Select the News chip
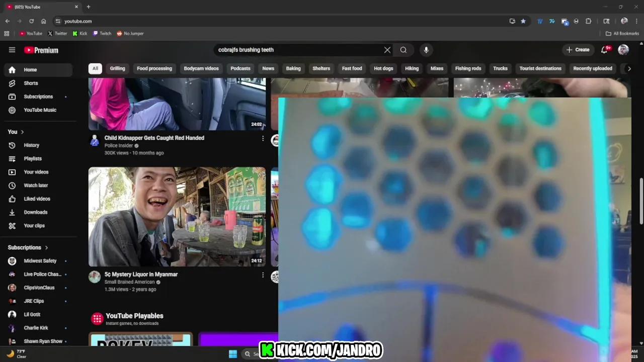Viewport: 644px width, 362px height. (x=268, y=68)
